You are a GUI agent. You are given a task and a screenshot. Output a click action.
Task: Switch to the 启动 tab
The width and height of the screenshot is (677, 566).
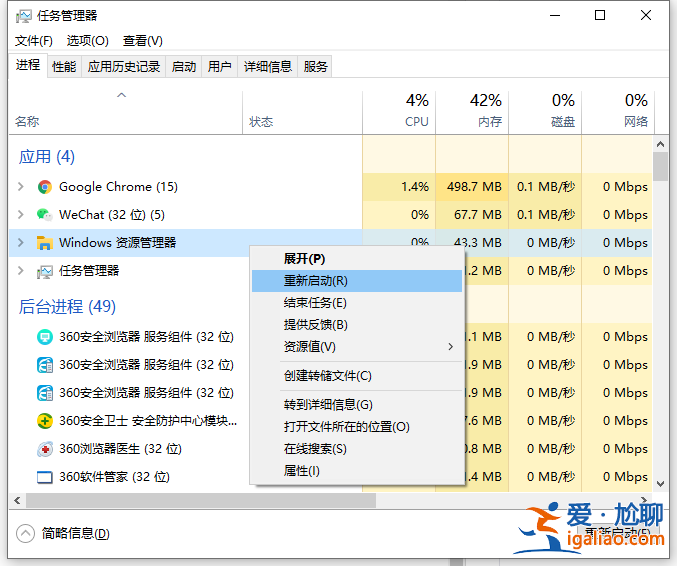tap(184, 66)
